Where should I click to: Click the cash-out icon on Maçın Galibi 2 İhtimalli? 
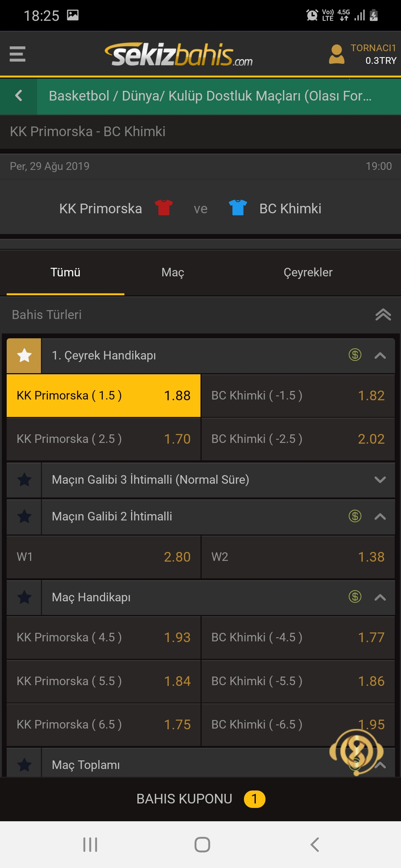355,516
